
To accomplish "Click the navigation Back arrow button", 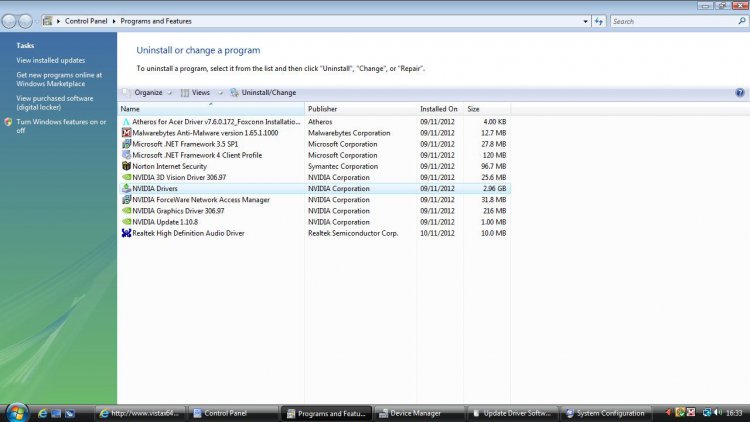I will (9, 21).
